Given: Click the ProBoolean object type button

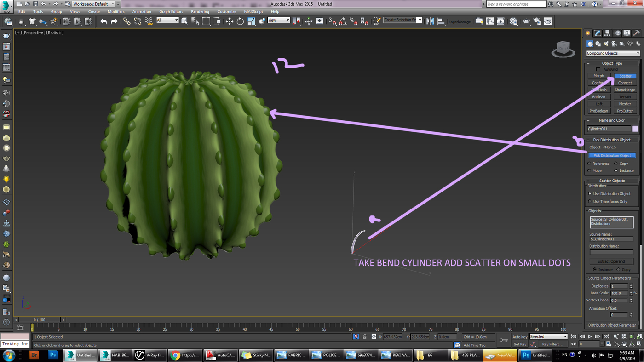Looking at the screenshot, I should coord(598,111).
